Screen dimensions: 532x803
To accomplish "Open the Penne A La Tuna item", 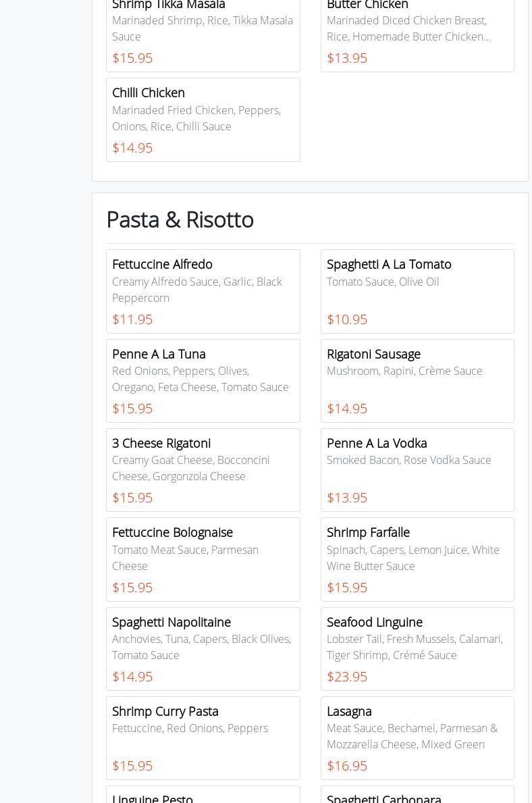I will pyautogui.click(x=203, y=381).
